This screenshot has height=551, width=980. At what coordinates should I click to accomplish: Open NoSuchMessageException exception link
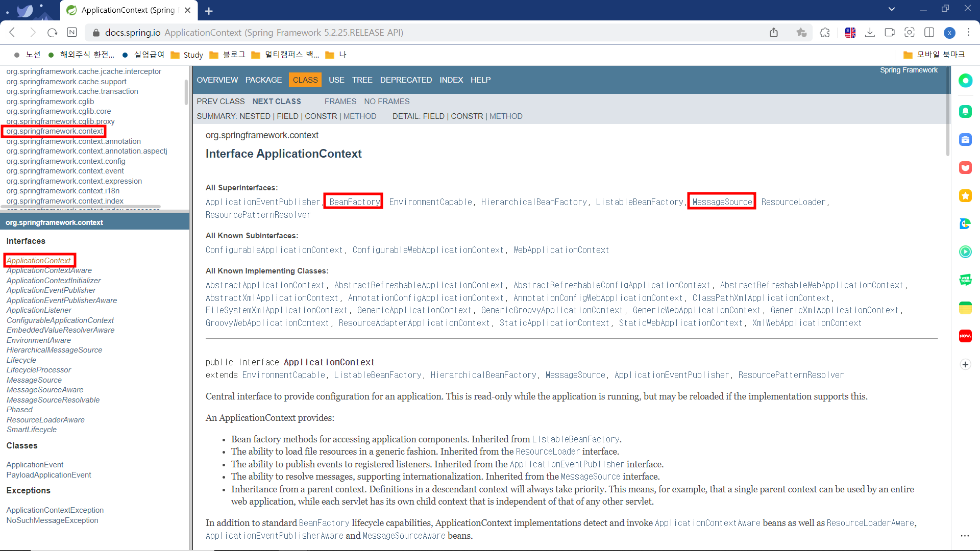[x=52, y=520]
